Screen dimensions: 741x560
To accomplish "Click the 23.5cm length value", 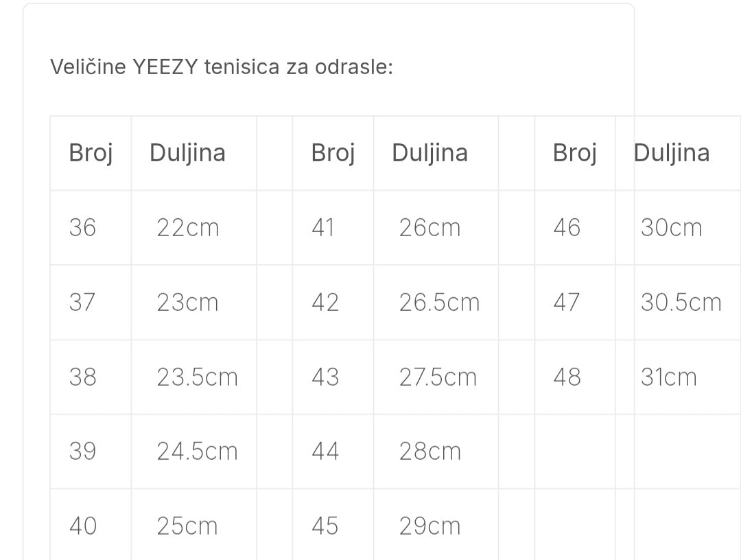I will click(x=197, y=377).
